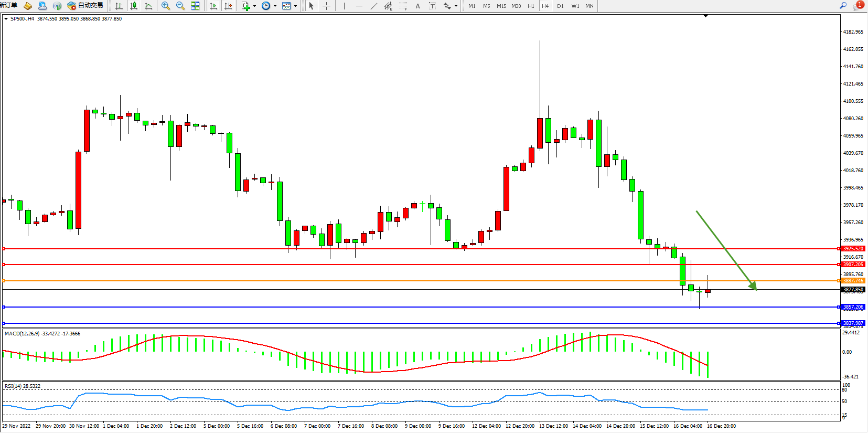The width and height of the screenshot is (868, 433).
Task: Choose the Fibonacci retracement tool
Action: (403, 6)
